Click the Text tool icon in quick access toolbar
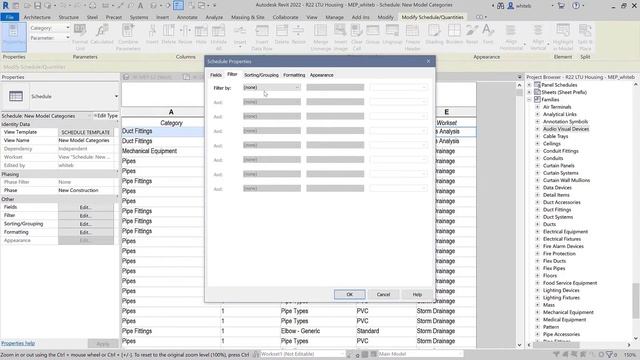 point(140,6)
